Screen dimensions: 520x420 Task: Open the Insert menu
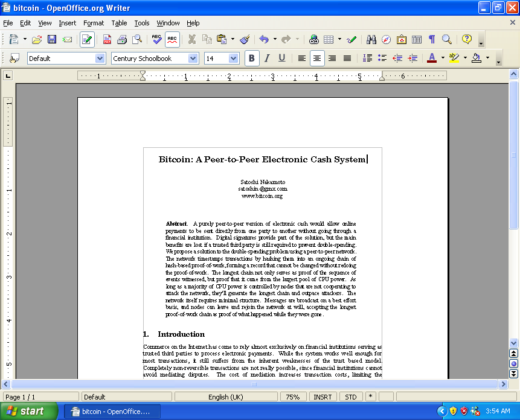pyautogui.click(x=67, y=23)
